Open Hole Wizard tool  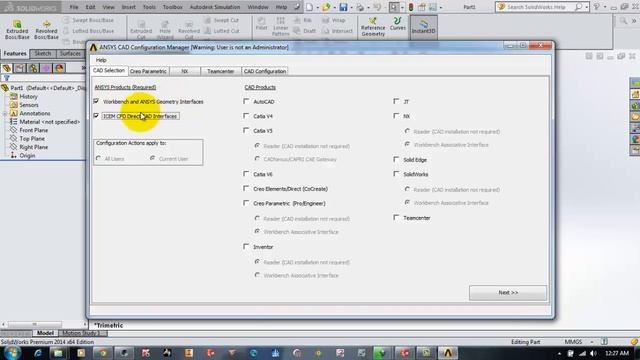165,29
